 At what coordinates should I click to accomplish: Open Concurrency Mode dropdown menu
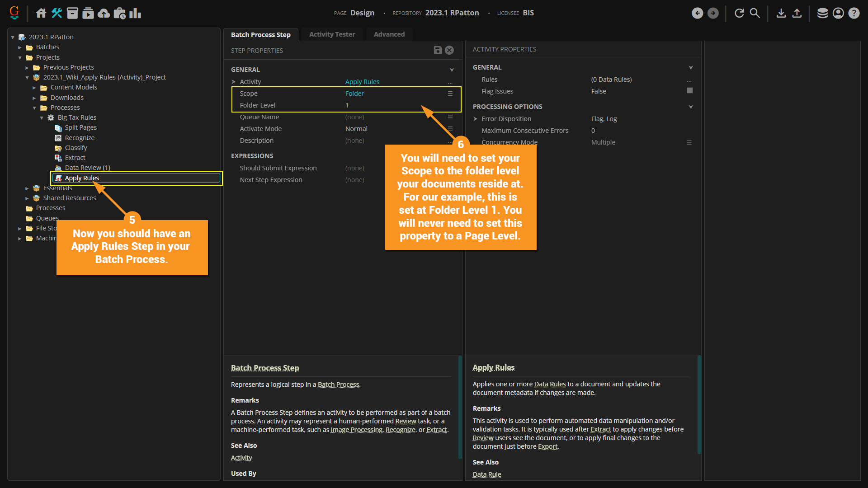(x=689, y=142)
